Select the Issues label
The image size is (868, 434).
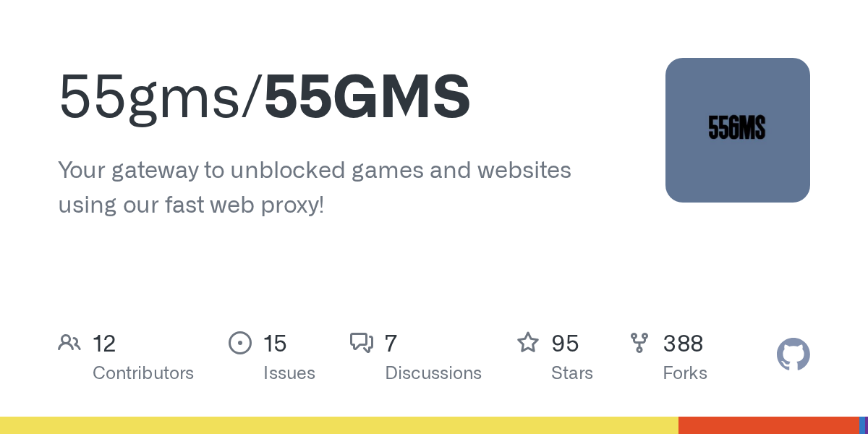pyautogui.click(x=289, y=373)
